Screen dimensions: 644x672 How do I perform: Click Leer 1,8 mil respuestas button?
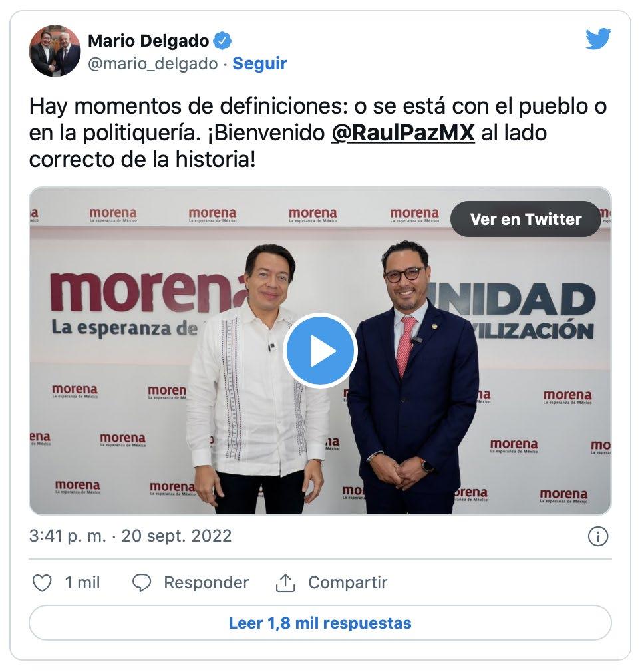coord(320,623)
